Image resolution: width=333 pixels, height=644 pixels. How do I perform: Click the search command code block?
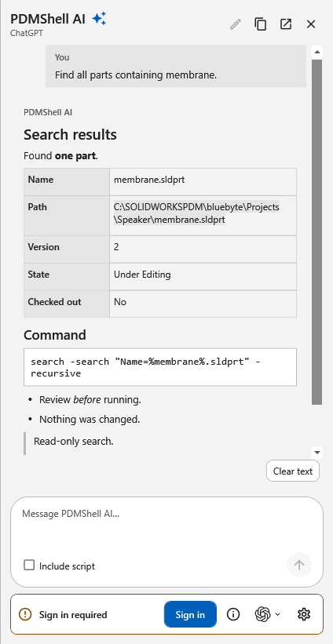point(160,367)
